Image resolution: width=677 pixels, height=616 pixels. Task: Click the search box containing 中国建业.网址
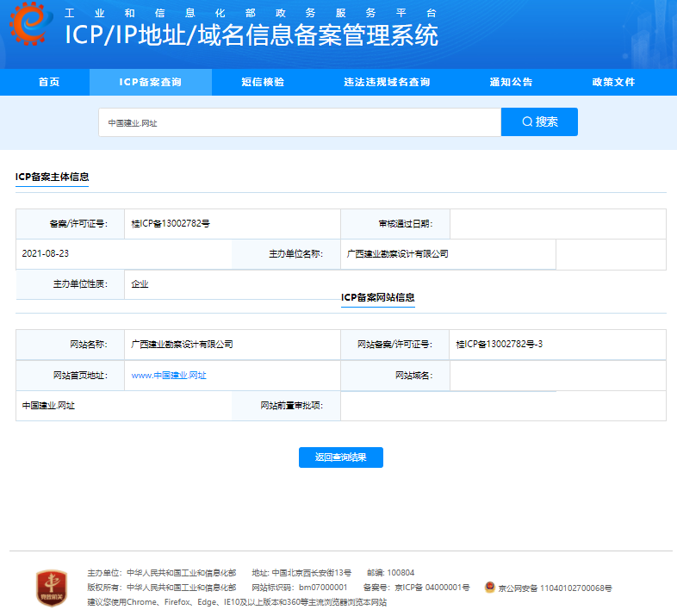[300, 122]
